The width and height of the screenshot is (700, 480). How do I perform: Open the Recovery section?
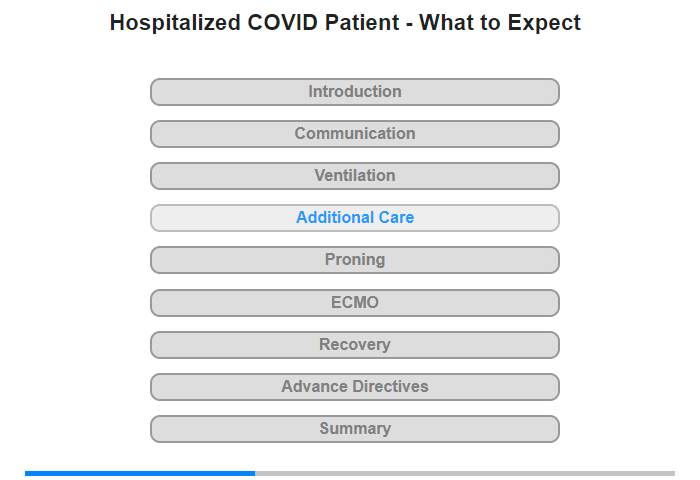[x=354, y=345]
